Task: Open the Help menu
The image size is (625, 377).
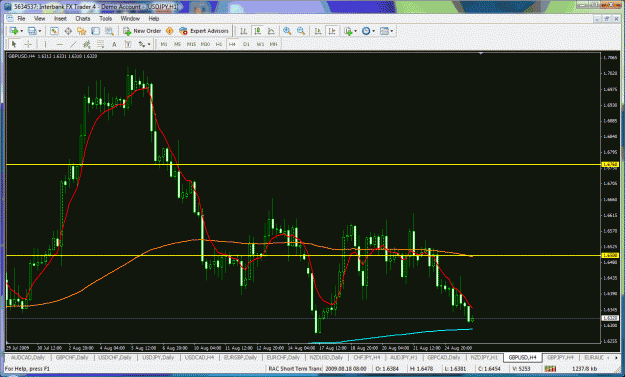Action: pos(153,19)
